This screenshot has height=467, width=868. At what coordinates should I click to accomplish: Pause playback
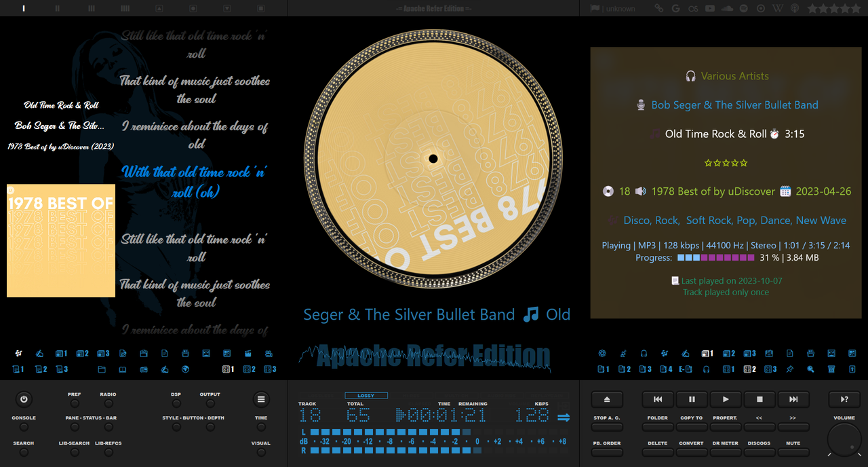coord(692,399)
